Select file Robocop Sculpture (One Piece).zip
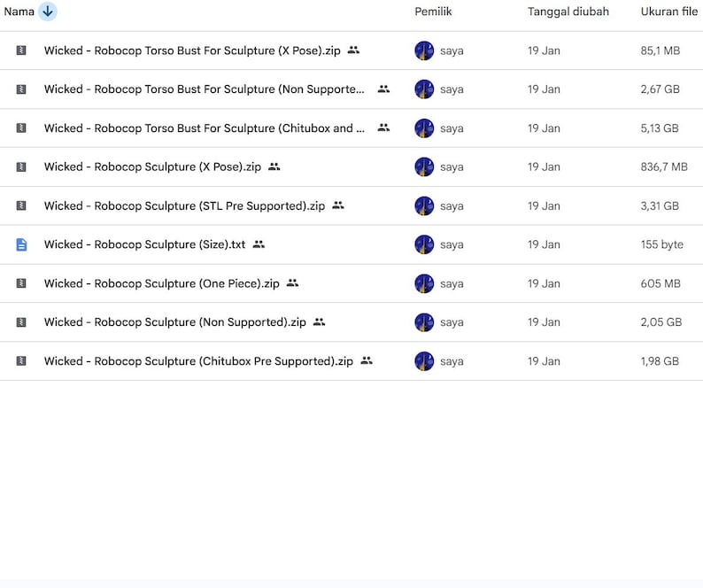Image resolution: width=703 pixels, height=588 pixels. click(161, 283)
